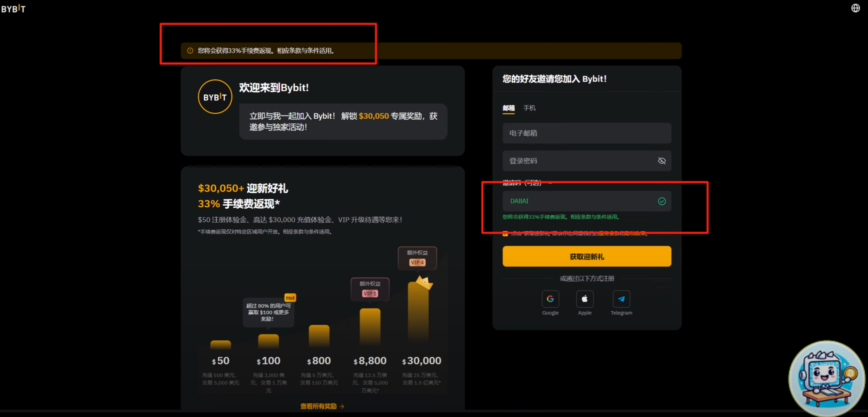The image size is (868, 417).
Task: Click the Bybit logo in the header
Action: click(x=13, y=9)
